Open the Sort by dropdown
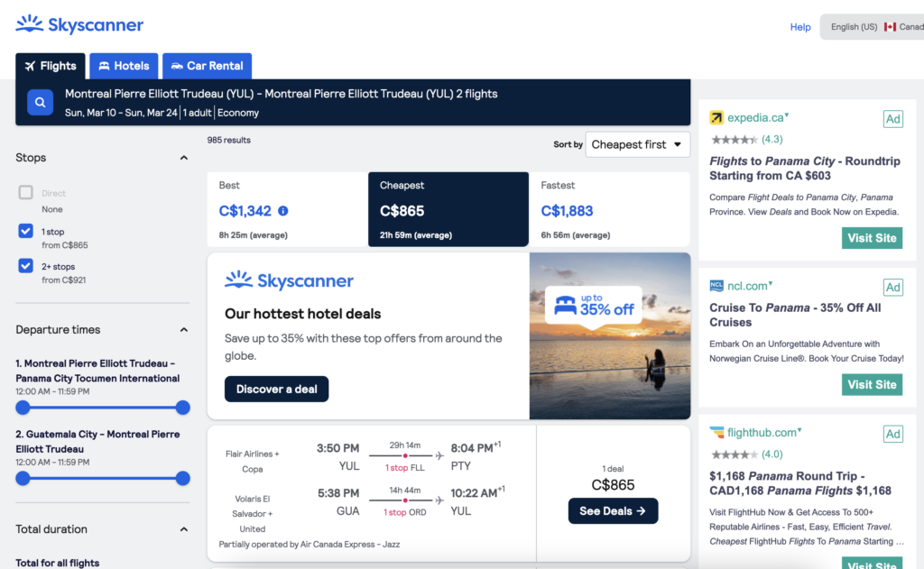 tap(638, 143)
